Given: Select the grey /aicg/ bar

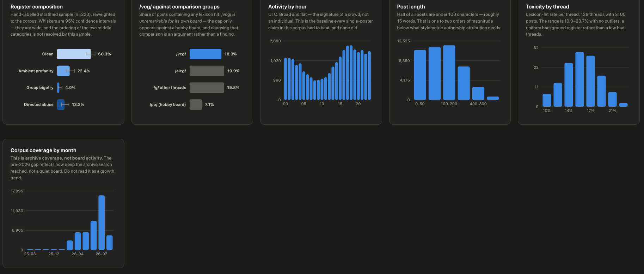Looking at the screenshot, I should (207, 71).
